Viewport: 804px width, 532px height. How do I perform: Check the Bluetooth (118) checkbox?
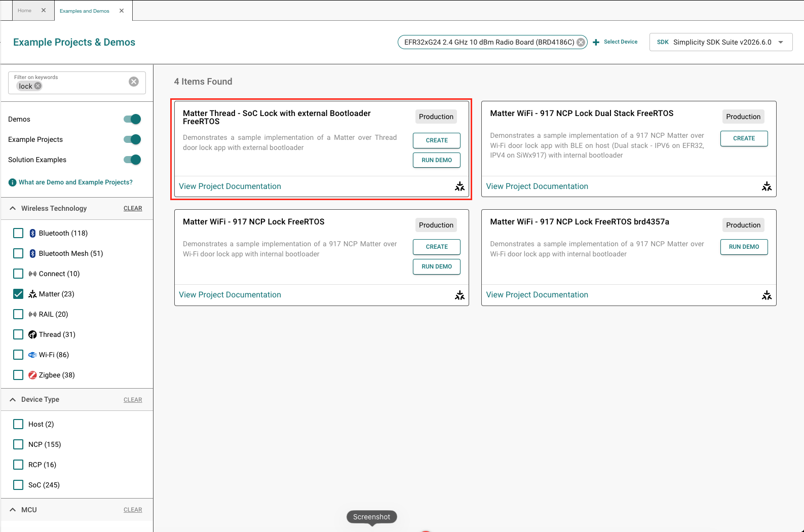(x=18, y=233)
